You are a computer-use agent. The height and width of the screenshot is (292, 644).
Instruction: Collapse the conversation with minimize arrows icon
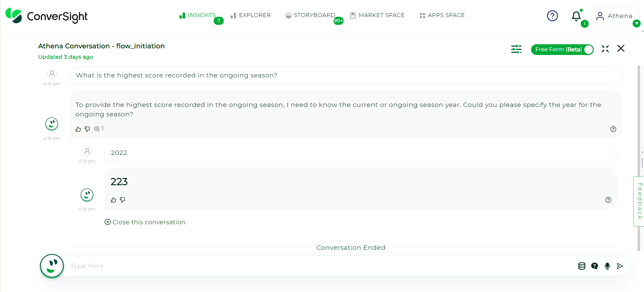(x=605, y=49)
